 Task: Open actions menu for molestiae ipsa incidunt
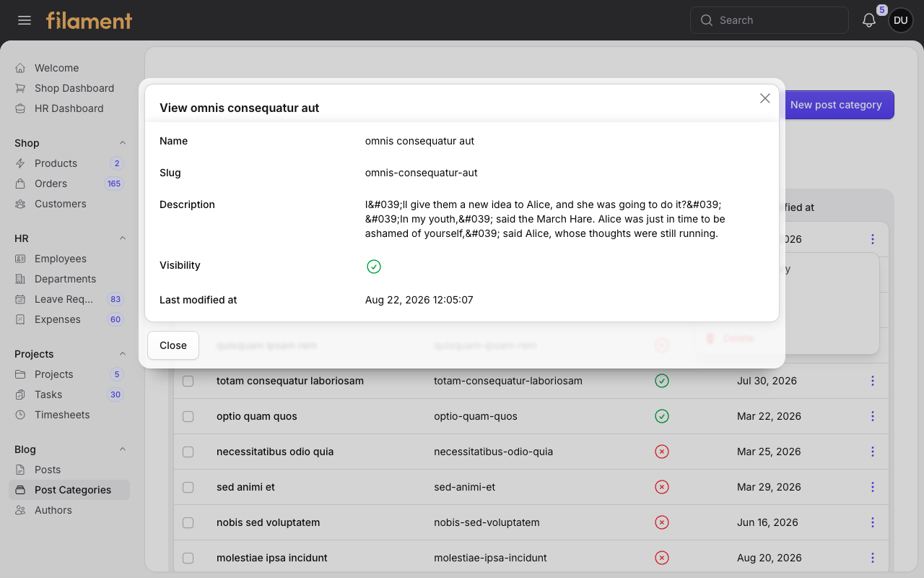[873, 558]
